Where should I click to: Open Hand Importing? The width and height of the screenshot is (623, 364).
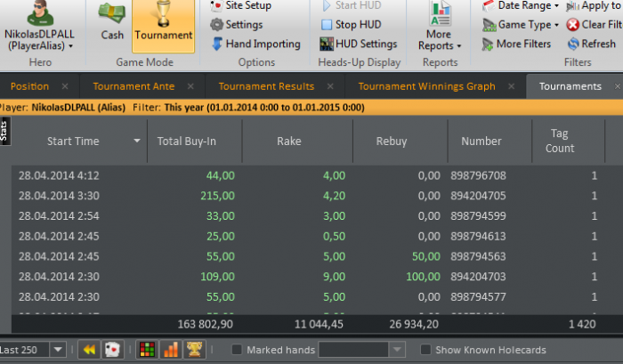255,44
